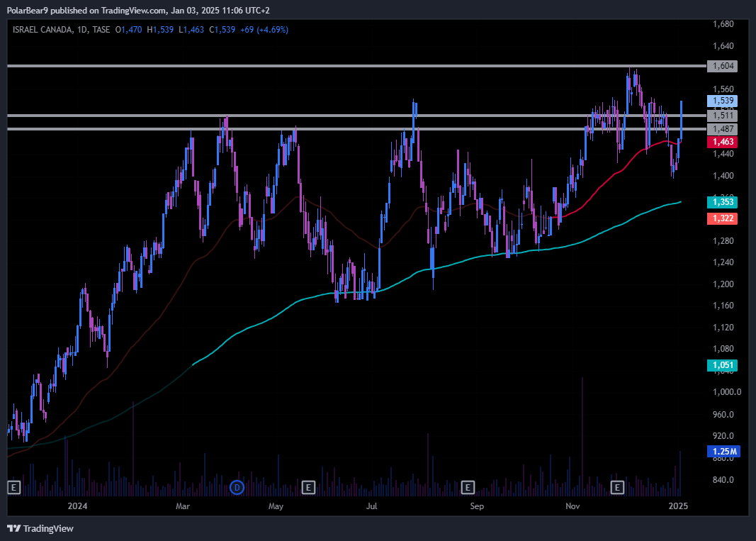The width and height of the screenshot is (756, 541).
Task: Click the teal 1,051 price label
Action: pyautogui.click(x=722, y=365)
